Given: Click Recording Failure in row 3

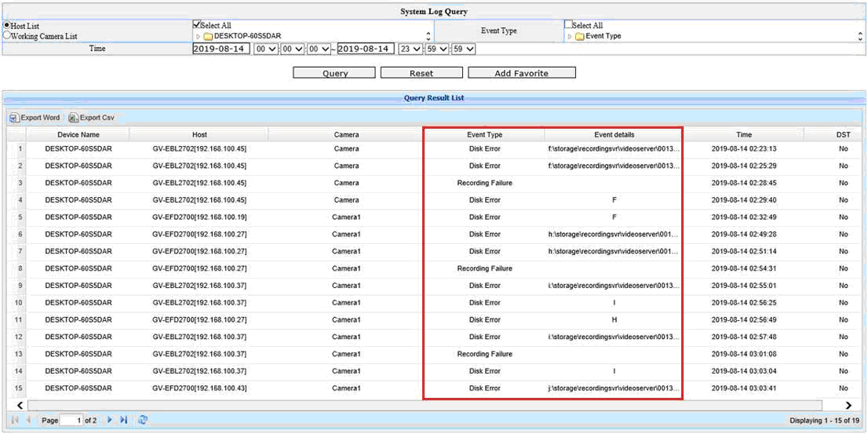Looking at the screenshot, I should 484,183.
